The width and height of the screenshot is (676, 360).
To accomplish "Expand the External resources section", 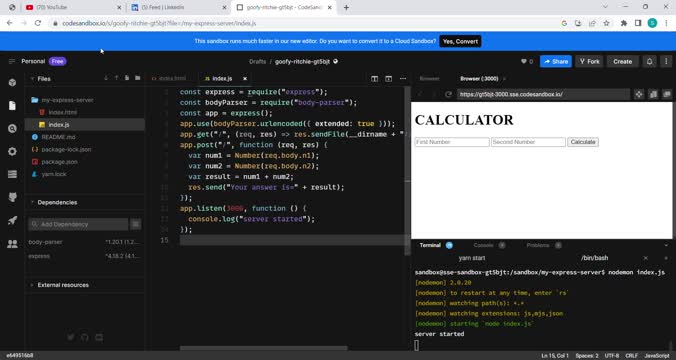I will point(32,285).
